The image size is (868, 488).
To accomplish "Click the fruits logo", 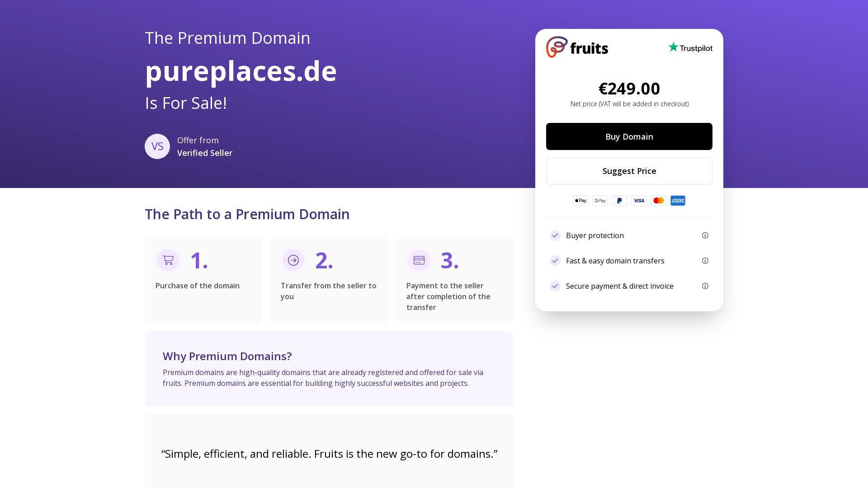I will pyautogui.click(x=577, y=47).
